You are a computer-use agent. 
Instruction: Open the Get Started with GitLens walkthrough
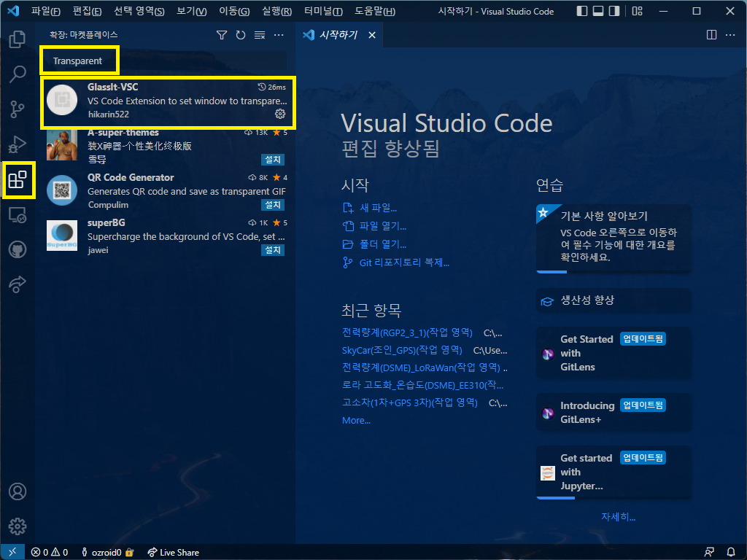click(614, 353)
